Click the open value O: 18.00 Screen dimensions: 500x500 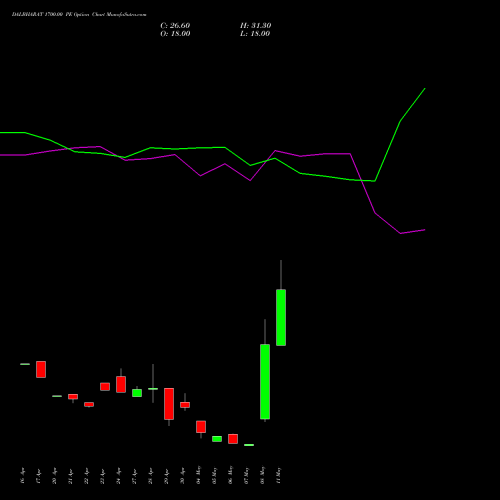[175, 34]
